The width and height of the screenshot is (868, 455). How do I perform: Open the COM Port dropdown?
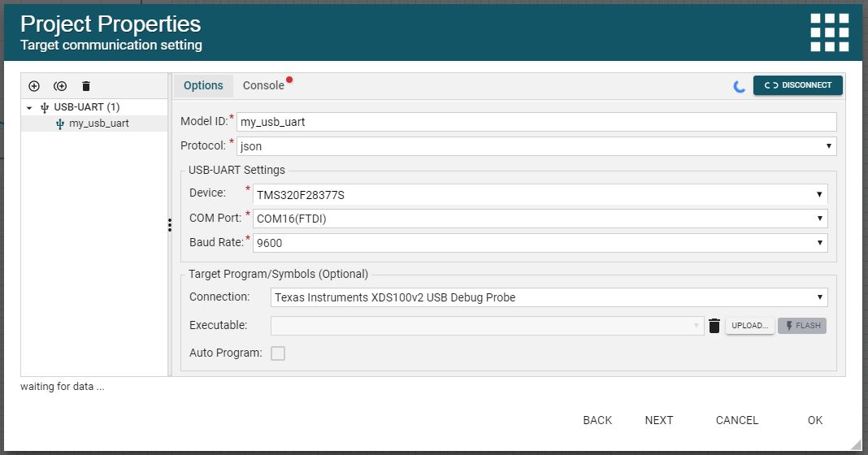[540, 219]
